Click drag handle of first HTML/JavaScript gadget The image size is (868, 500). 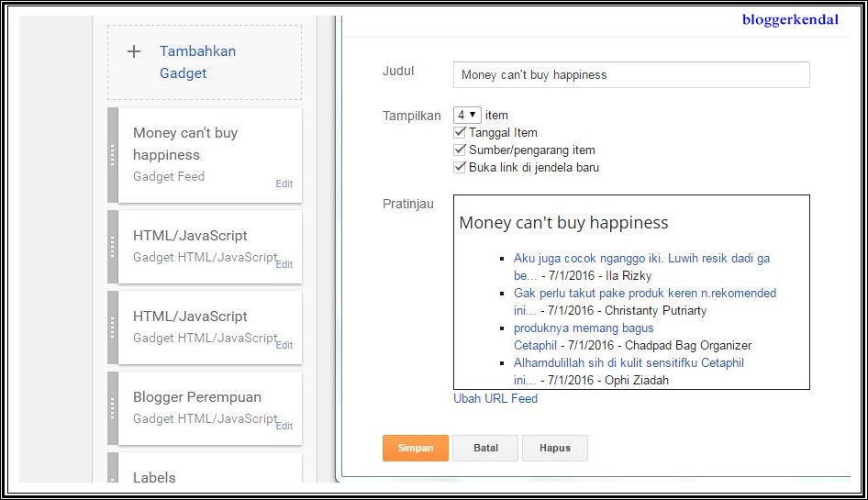pyautogui.click(x=113, y=247)
